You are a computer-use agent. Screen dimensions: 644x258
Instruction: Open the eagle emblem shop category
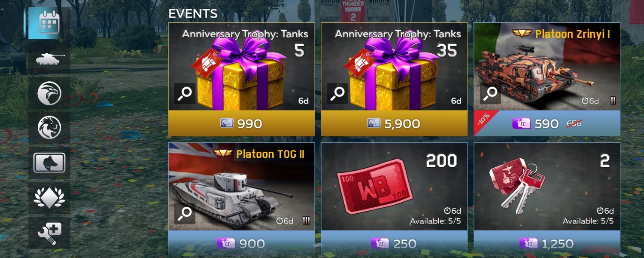click(49, 93)
